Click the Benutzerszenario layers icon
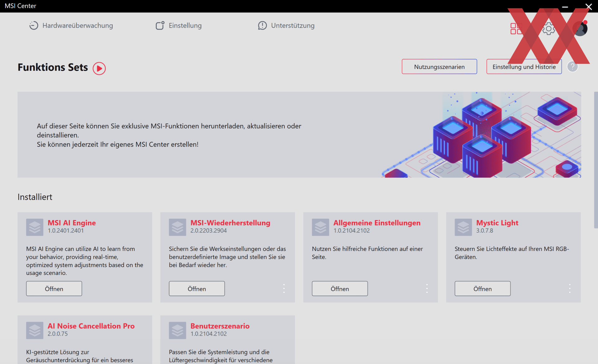Viewport: 598px width, 364px height. coord(178,330)
